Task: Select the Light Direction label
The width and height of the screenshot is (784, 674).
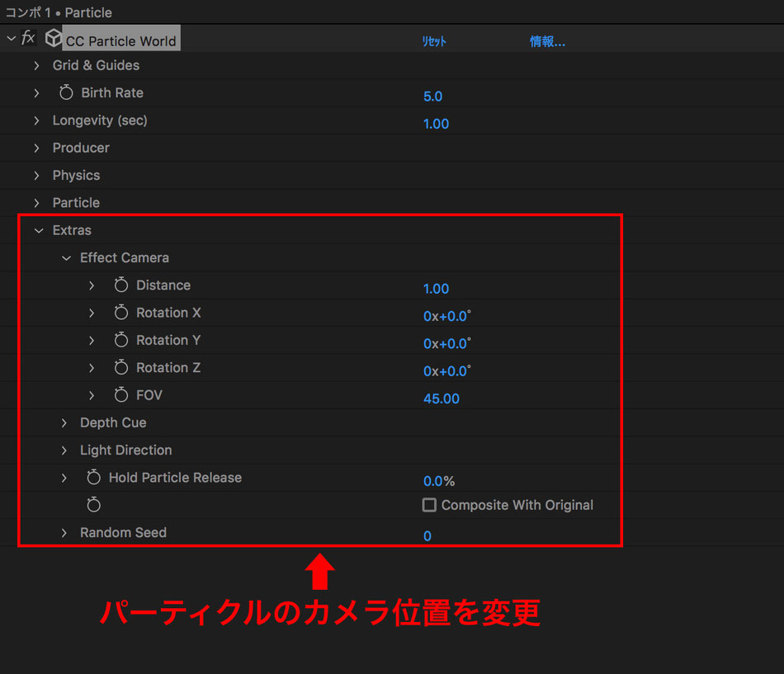Action: 126,450
